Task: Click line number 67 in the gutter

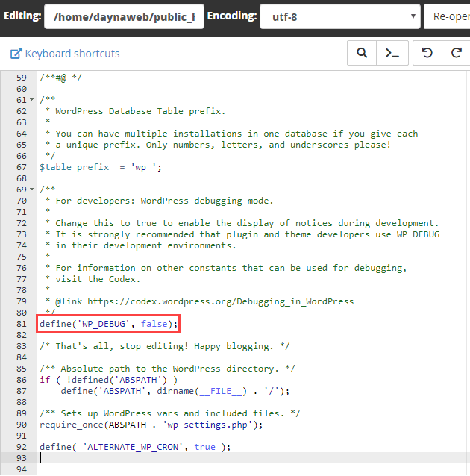Action: click(22, 167)
